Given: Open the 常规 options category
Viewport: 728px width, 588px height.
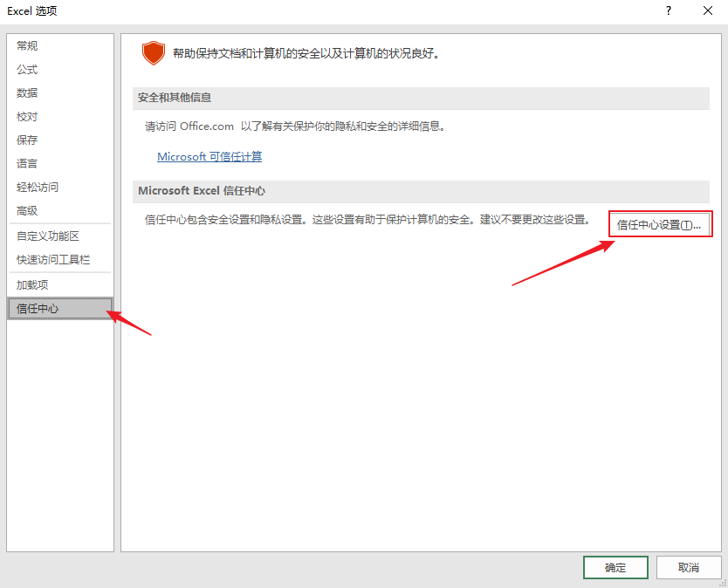Looking at the screenshot, I should (x=60, y=45).
